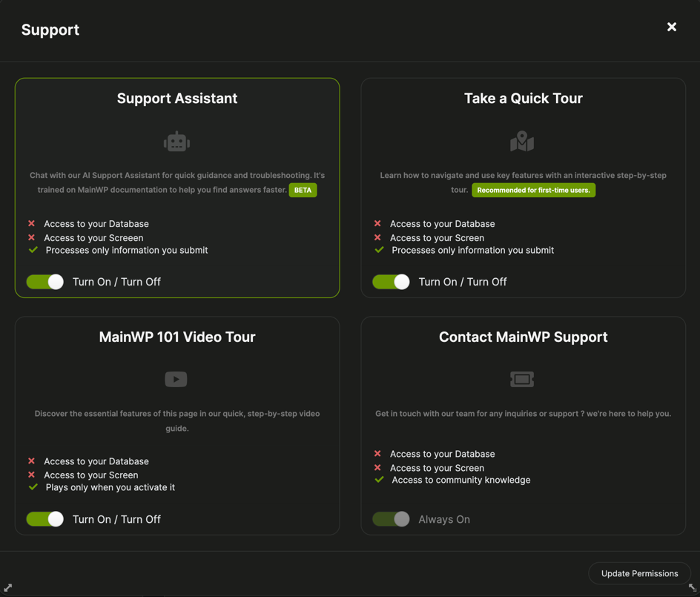This screenshot has width=700, height=597.
Task: Click the video play icon in MainWP 101 Video Tour
Action: click(x=176, y=379)
